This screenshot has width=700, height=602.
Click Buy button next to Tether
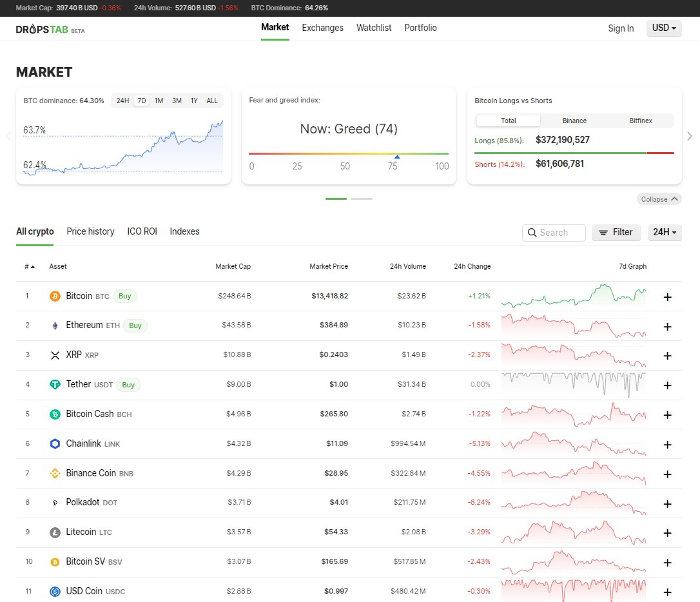tap(128, 385)
